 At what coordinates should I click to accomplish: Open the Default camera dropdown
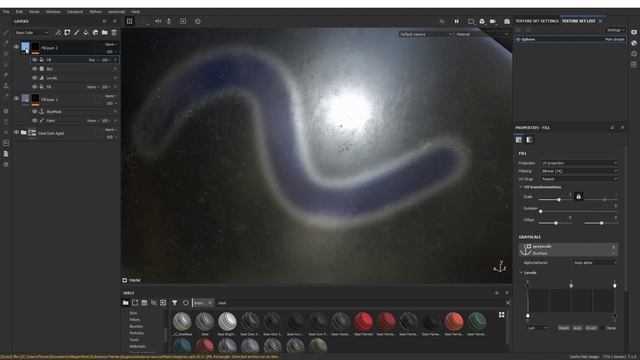click(x=426, y=34)
